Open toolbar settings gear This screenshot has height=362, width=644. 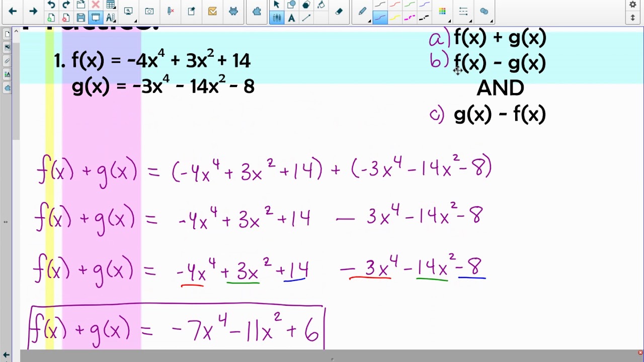tap(633, 5)
